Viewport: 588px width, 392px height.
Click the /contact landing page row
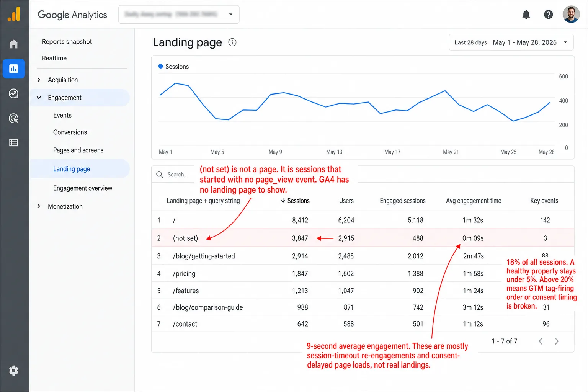pyautogui.click(x=363, y=324)
